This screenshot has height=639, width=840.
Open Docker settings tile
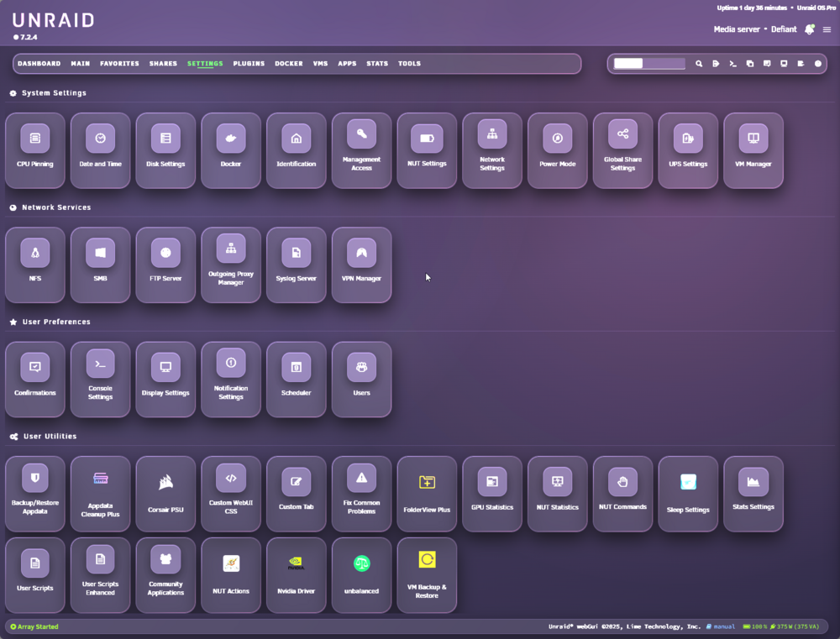[x=231, y=150]
